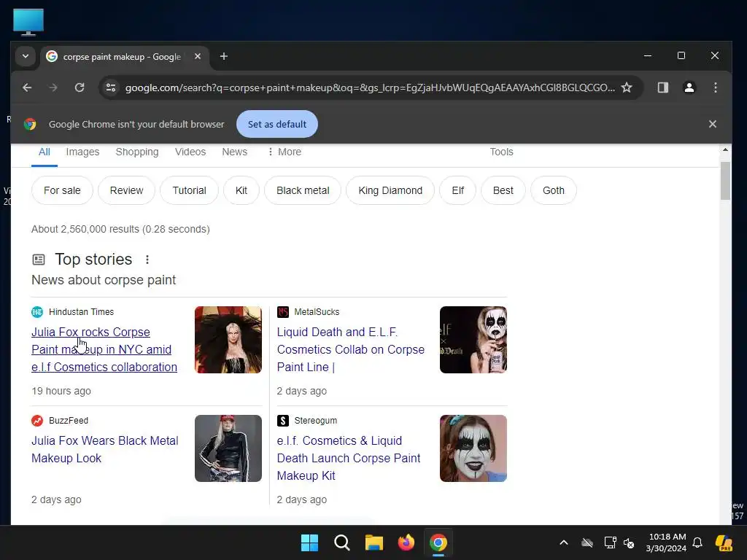This screenshot has width=747, height=560.
Task: Click the BuzzFeed source logo
Action: click(37, 421)
